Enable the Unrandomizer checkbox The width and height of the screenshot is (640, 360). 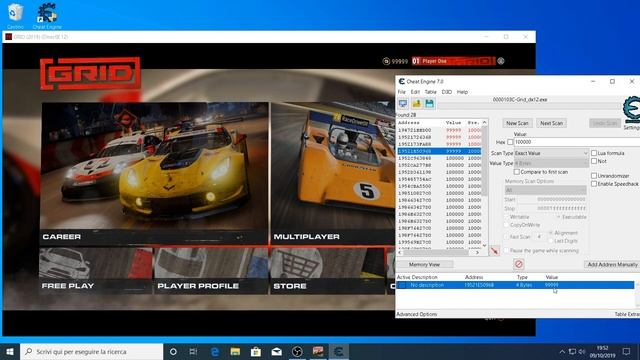pos(594,176)
